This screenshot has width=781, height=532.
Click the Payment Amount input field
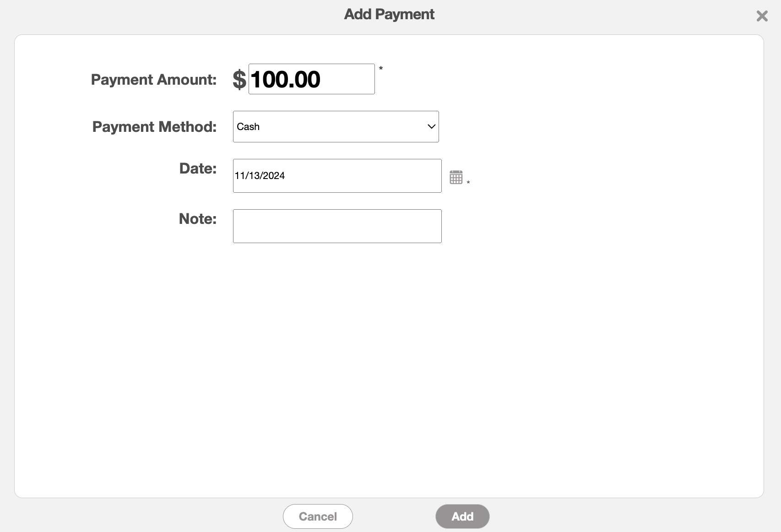click(311, 79)
